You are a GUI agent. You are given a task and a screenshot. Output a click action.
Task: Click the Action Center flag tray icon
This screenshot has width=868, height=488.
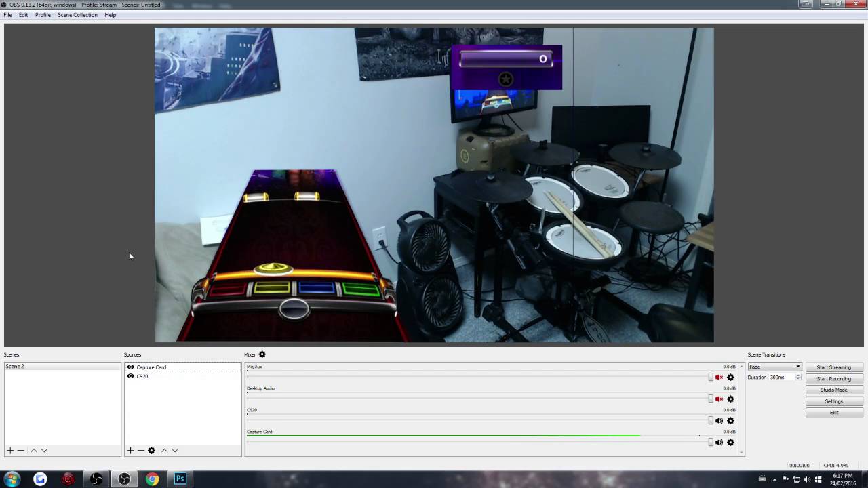[x=785, y=479]
